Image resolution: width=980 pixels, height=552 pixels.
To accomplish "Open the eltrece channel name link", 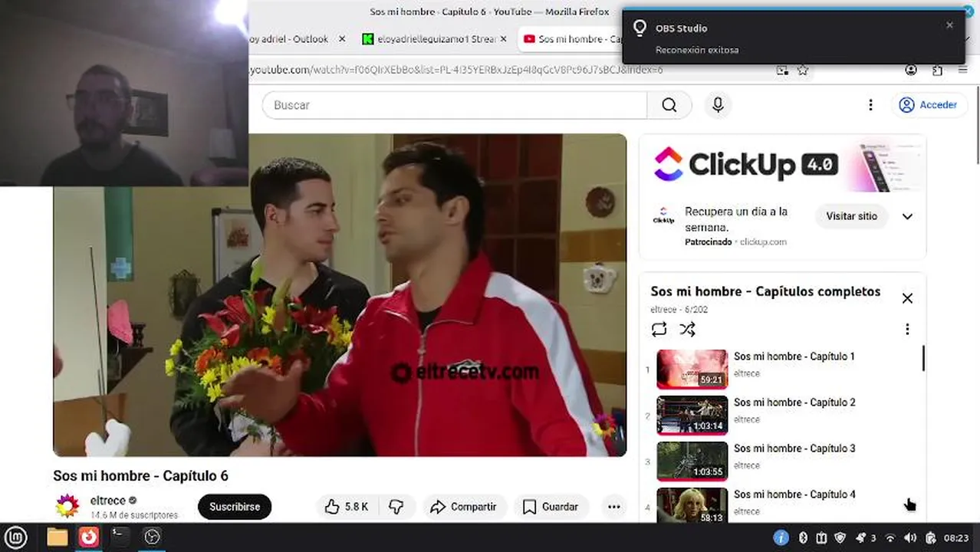I will [x=108, y=501].
